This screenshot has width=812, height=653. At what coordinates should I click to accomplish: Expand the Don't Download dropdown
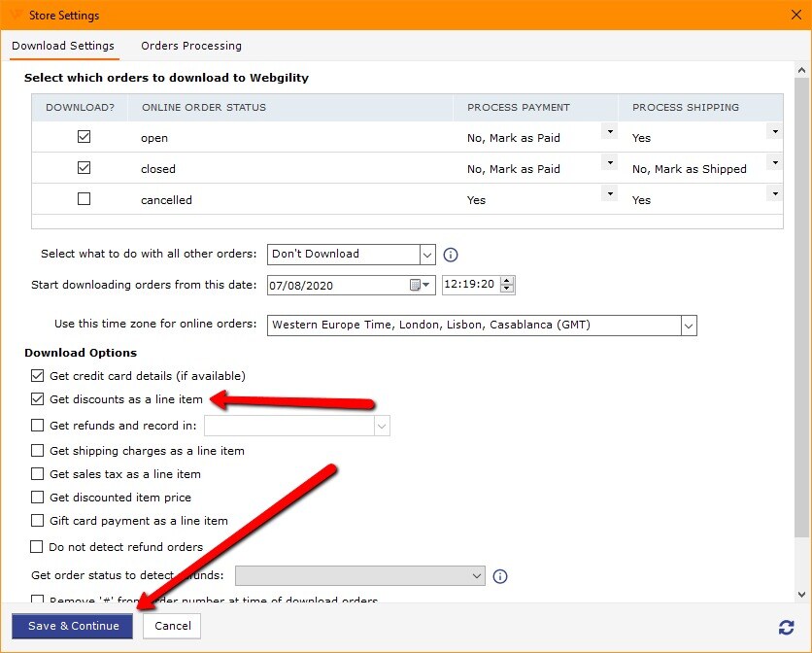tap(427, 255)
